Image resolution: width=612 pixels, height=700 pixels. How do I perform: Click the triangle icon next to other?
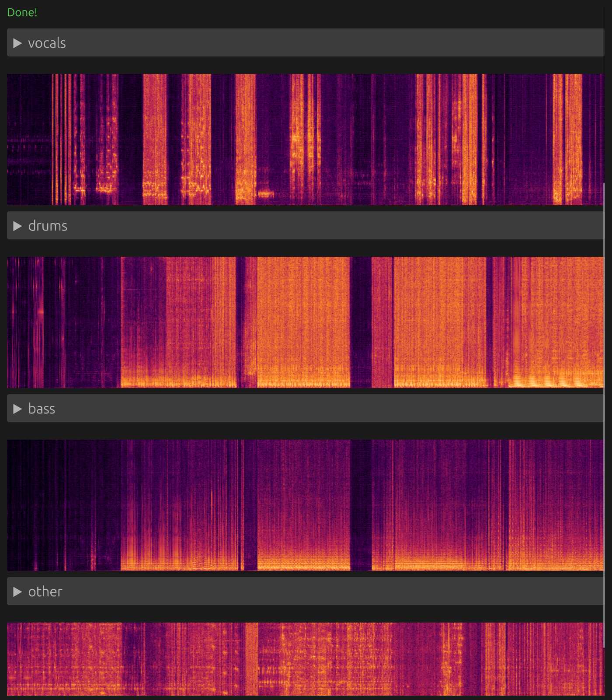click(17, 591)
